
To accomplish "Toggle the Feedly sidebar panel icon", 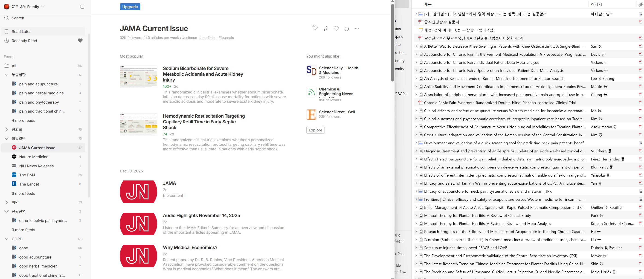I will [82, 7].
